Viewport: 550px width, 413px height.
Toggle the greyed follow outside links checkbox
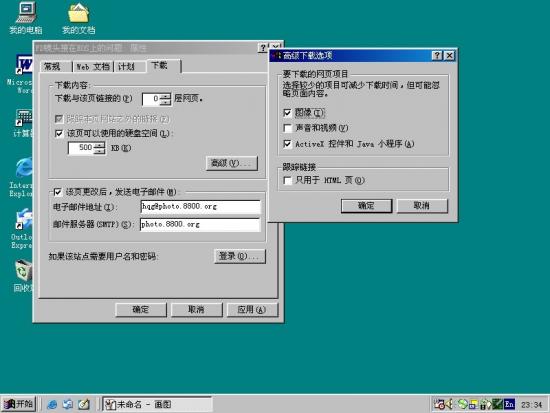click(59, 119)
